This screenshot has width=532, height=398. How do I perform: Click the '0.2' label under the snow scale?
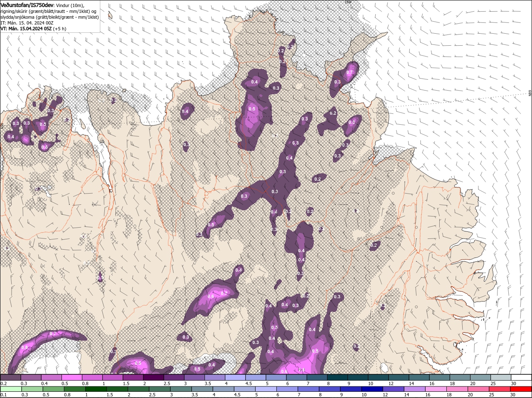click(x=3, y=383)
